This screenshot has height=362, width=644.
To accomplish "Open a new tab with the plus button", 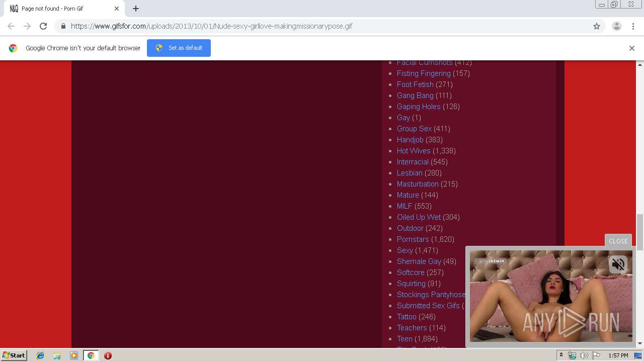I will [136, 9].
